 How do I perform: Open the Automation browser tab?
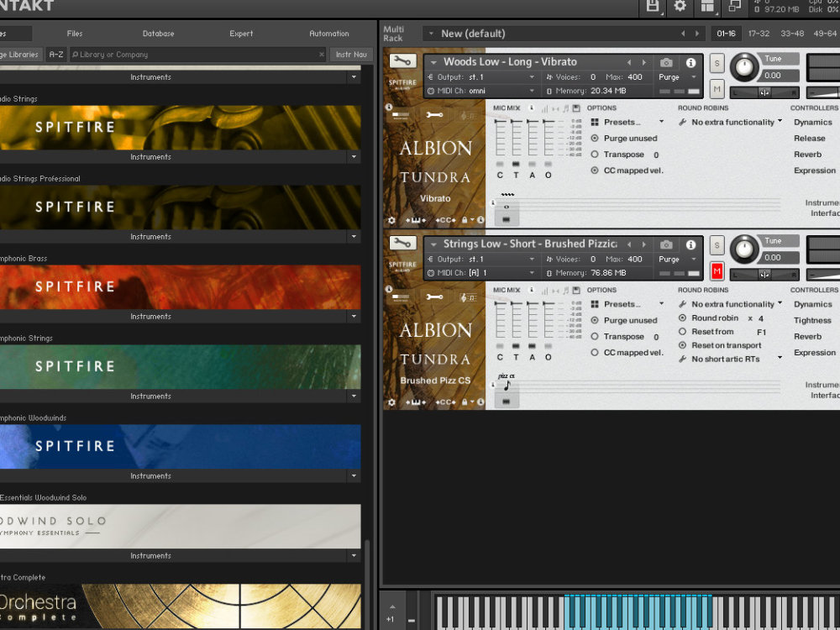pyautogui.click(x=329, y=34)
